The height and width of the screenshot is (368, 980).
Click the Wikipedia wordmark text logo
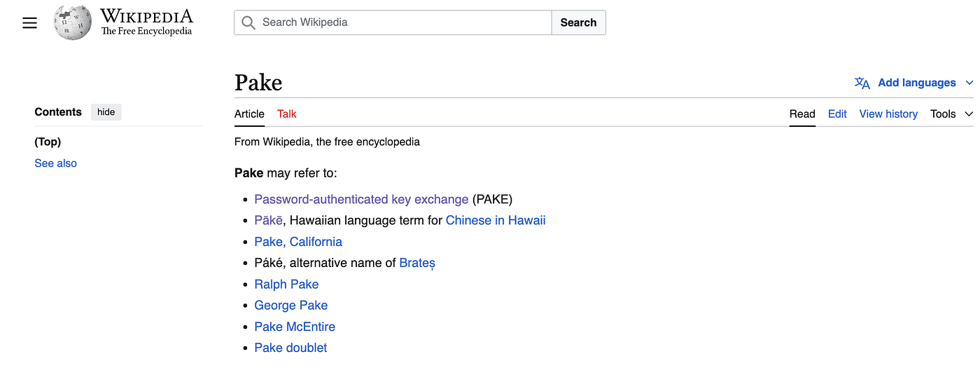pos(146,22)
